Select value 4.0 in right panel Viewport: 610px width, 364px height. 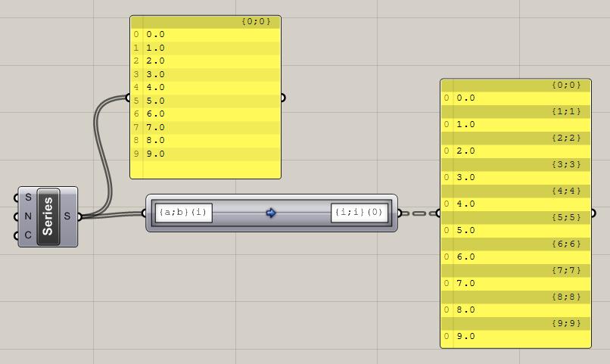pos(466,204)
